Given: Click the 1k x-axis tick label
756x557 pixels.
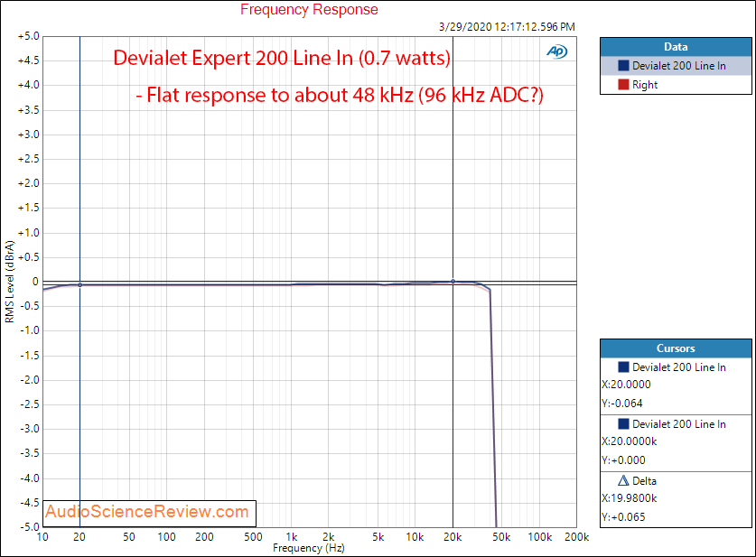Looking at the screenshot, I should (291, 537).
